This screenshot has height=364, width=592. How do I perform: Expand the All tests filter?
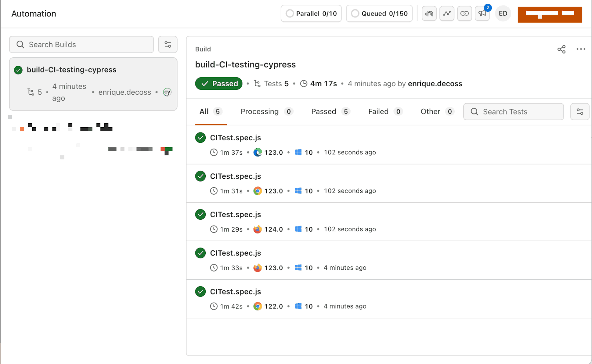210,111
